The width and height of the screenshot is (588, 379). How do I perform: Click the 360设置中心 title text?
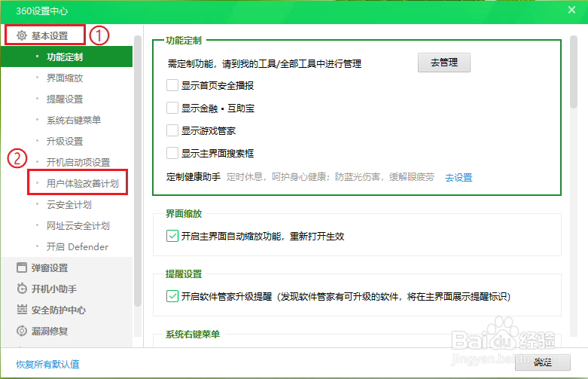[x=41, y=11]
